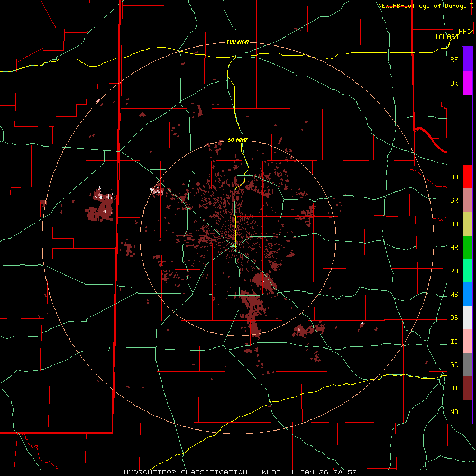The width and height of the screenshot is (476, 476).
Task: Click the purple RF color swatch
Action: click(x=467, y=59)
